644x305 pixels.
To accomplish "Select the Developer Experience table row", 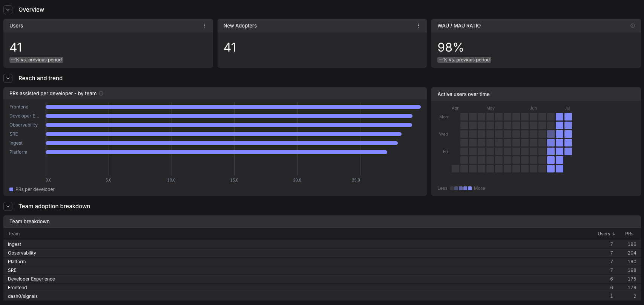I will [322, 279].
